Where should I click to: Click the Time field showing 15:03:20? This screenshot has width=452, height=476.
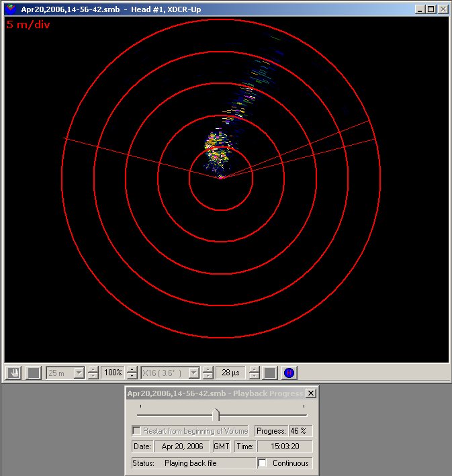tap(285, 446)
